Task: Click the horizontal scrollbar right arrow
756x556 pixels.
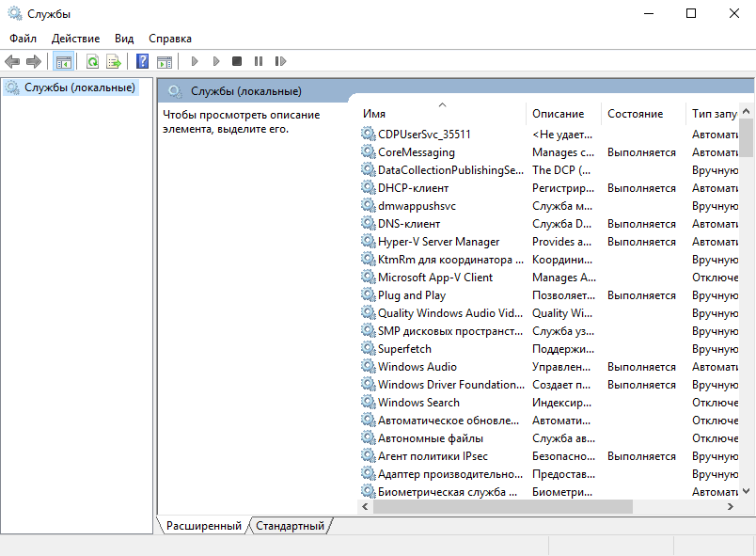Action: [x=731, y=506]
